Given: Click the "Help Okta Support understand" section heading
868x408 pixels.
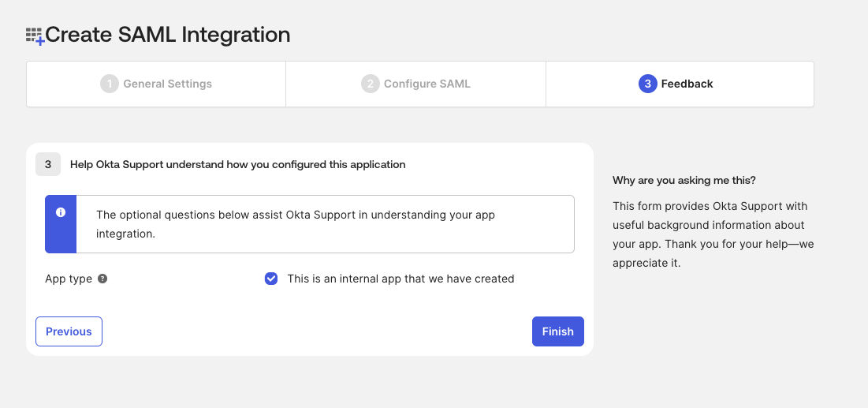Looking at the screenshot, I should [237, 165].
